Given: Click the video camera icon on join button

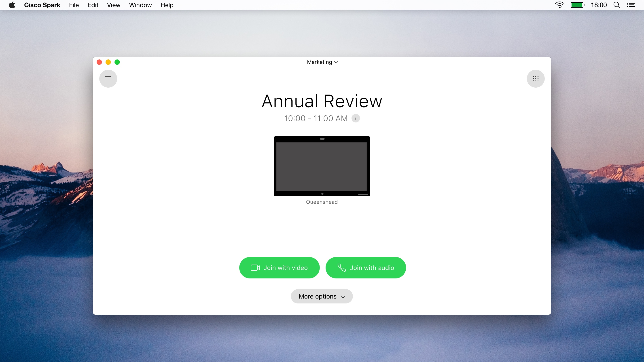Looking at the screenshot, I should 254,267.
